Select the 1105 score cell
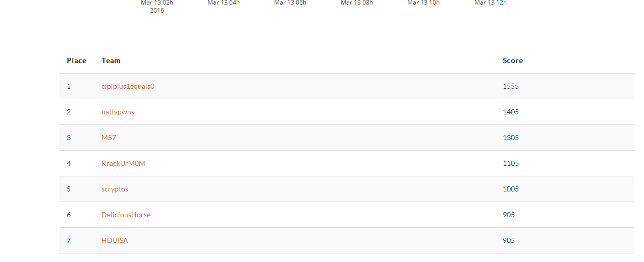Image resolution: width=644 pixels, height=262 pixels. (x=511, y=163)
